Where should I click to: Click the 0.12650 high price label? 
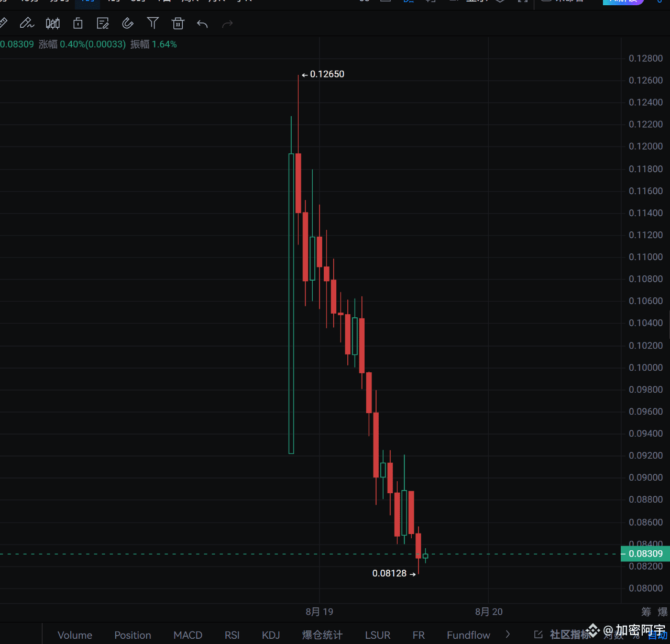point(327,74)
